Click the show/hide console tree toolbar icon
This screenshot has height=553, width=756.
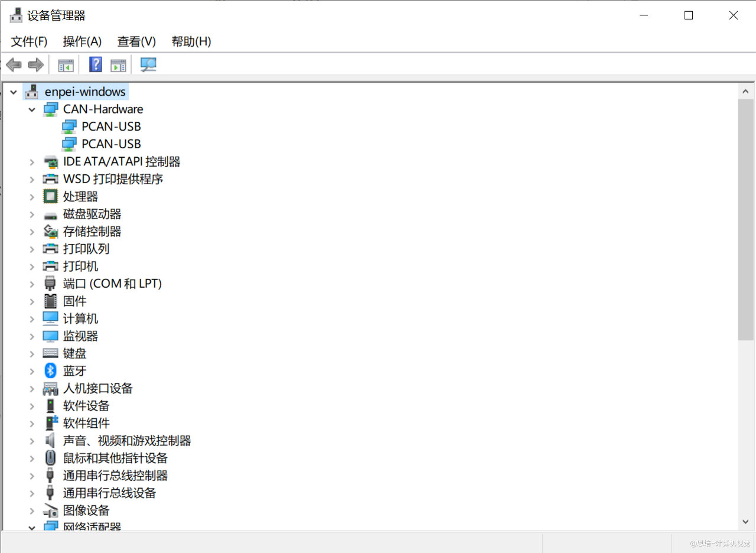tap(66, 65)
